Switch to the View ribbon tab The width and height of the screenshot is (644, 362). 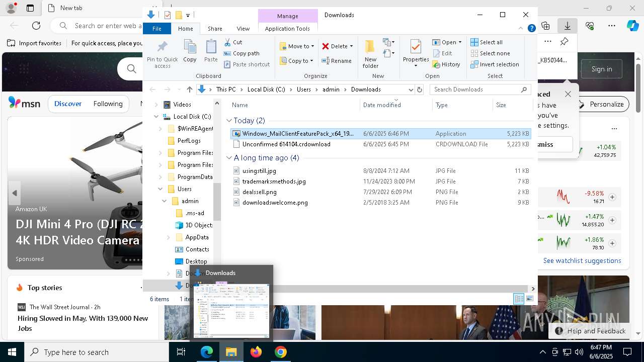[243, 29]
